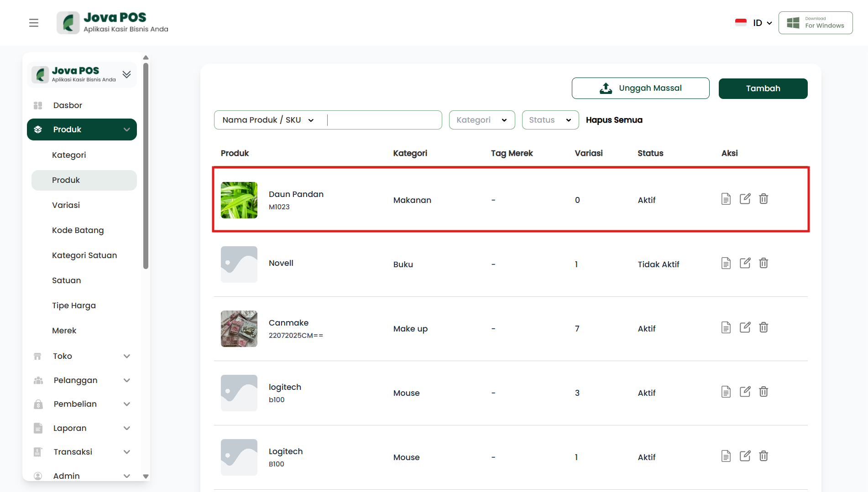Select Variasi in the sidebar submenu
This screenshot has width=868, height=492.
(66, 205)
